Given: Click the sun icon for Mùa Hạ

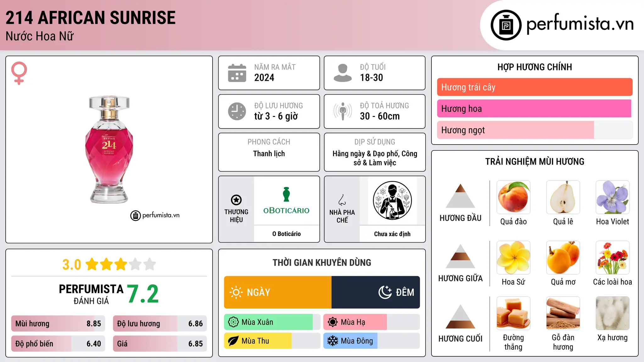Looking at the screenshot, I should tap(333, 322).
